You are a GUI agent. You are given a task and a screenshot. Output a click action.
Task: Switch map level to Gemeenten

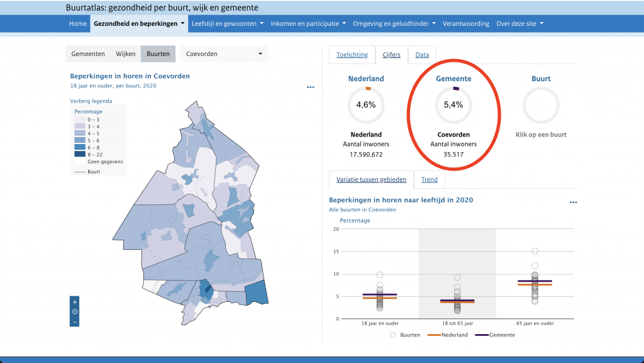coord(88,54)
